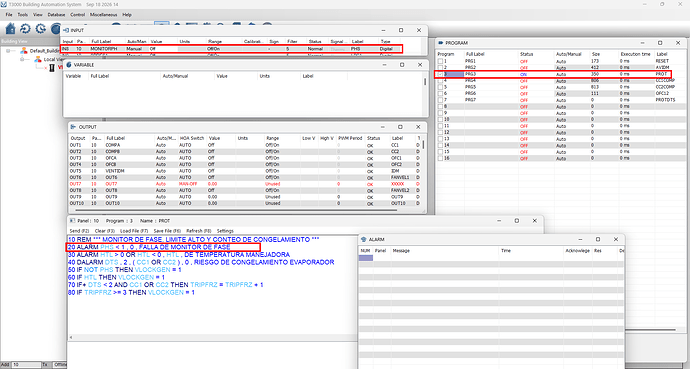Click line 20 ALARM PHS in the editor

[149, 247]
